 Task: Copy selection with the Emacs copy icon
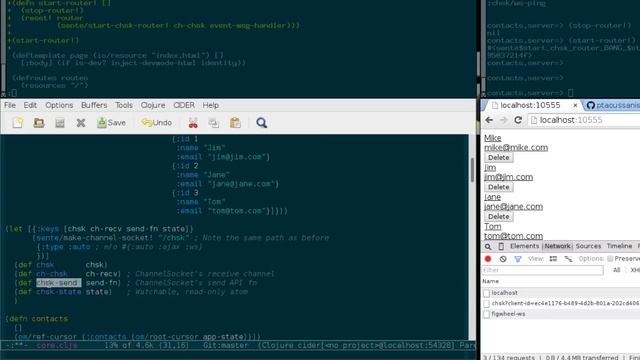point(213,122)
